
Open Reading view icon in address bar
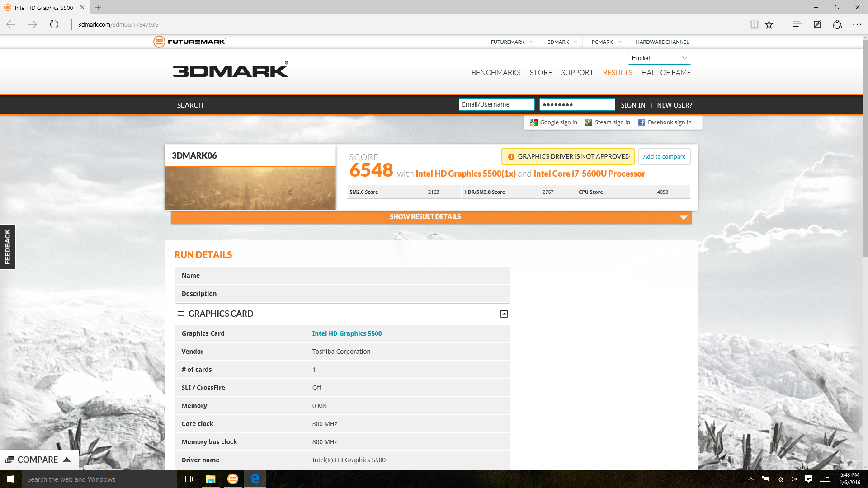(x=754, y=24)
